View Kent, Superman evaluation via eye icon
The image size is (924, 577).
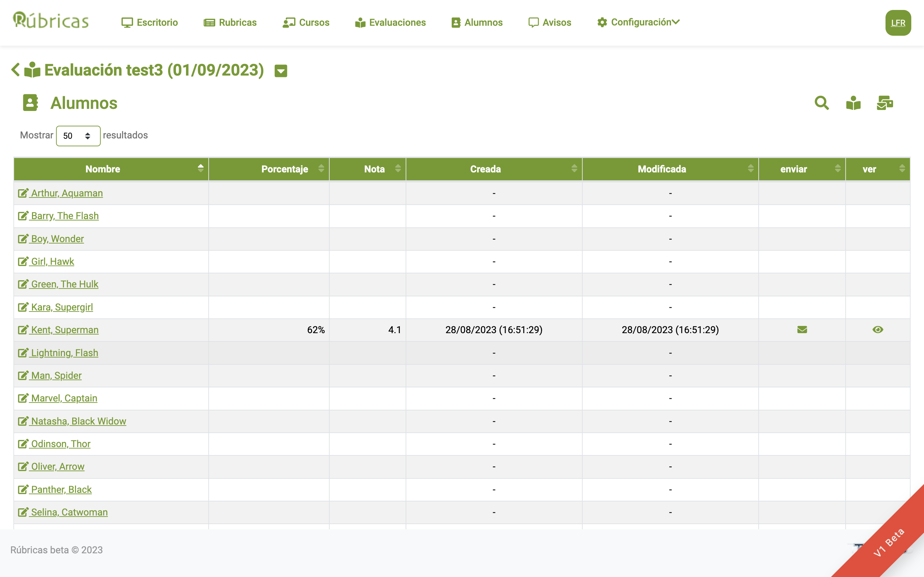(x=877, y=330)
